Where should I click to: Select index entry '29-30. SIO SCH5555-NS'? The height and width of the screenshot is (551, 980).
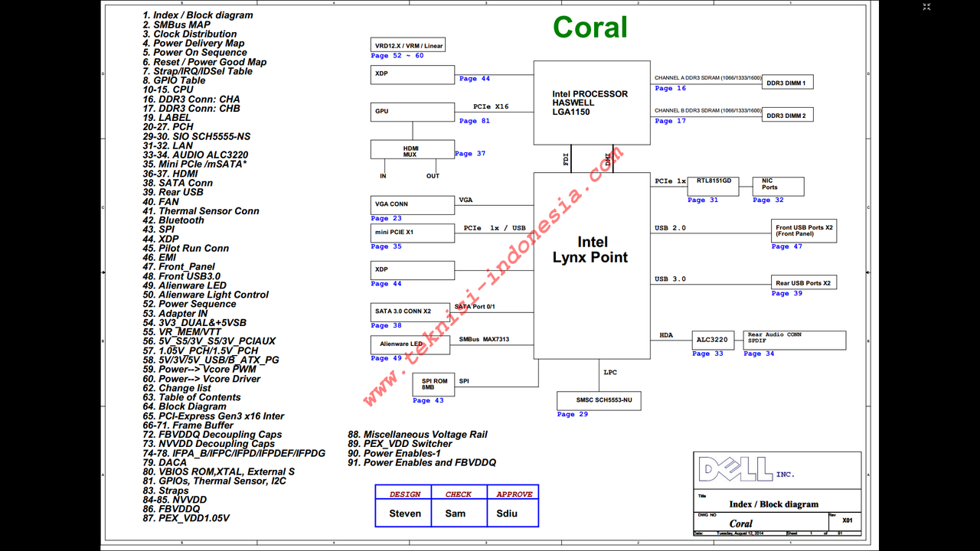click(x=196, y=136)
